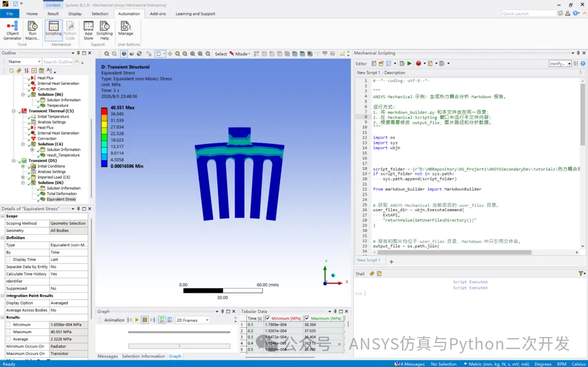Open a script file in editor toolbar

[381, 63]
